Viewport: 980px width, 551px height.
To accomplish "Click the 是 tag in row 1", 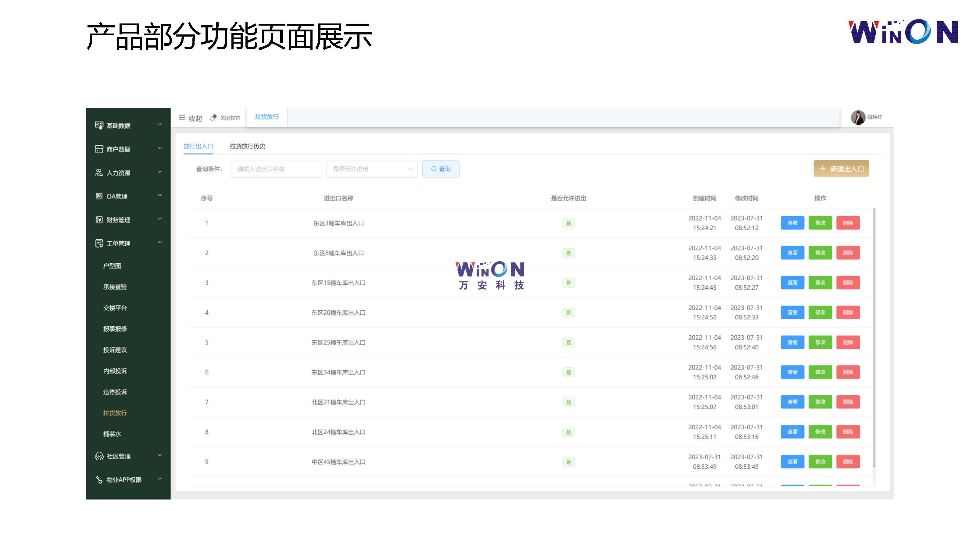I will tap(568, 223).
